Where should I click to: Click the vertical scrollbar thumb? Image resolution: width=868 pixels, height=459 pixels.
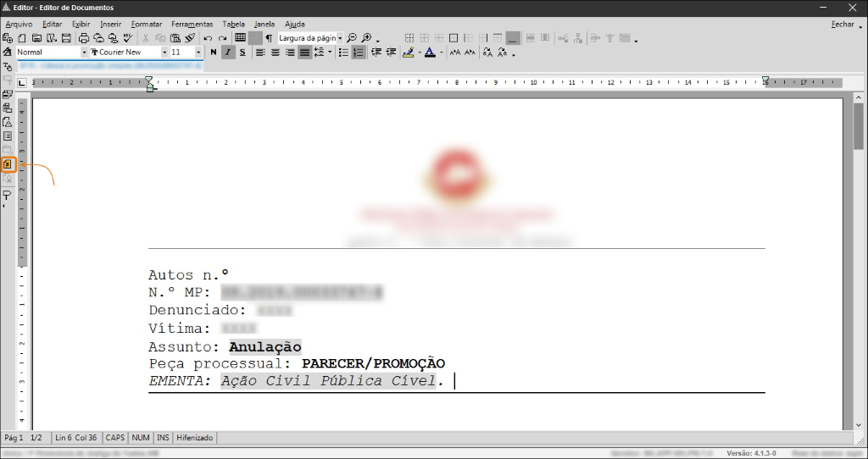859,126
